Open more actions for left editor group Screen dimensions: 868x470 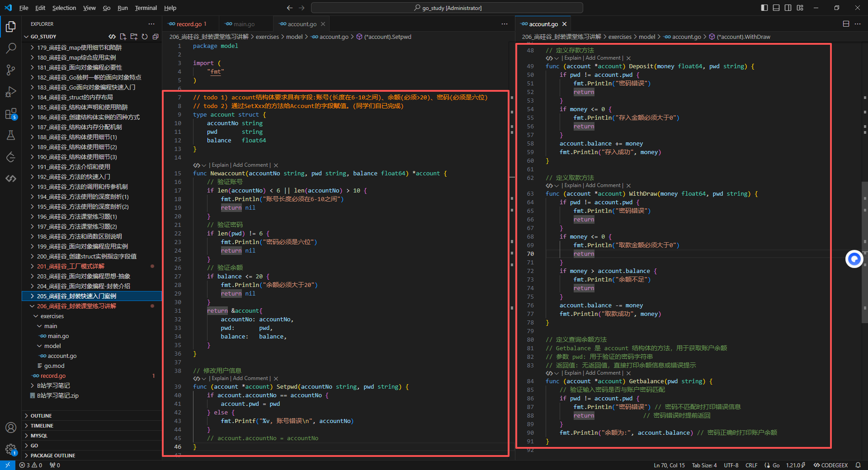[x=505, y=24]
